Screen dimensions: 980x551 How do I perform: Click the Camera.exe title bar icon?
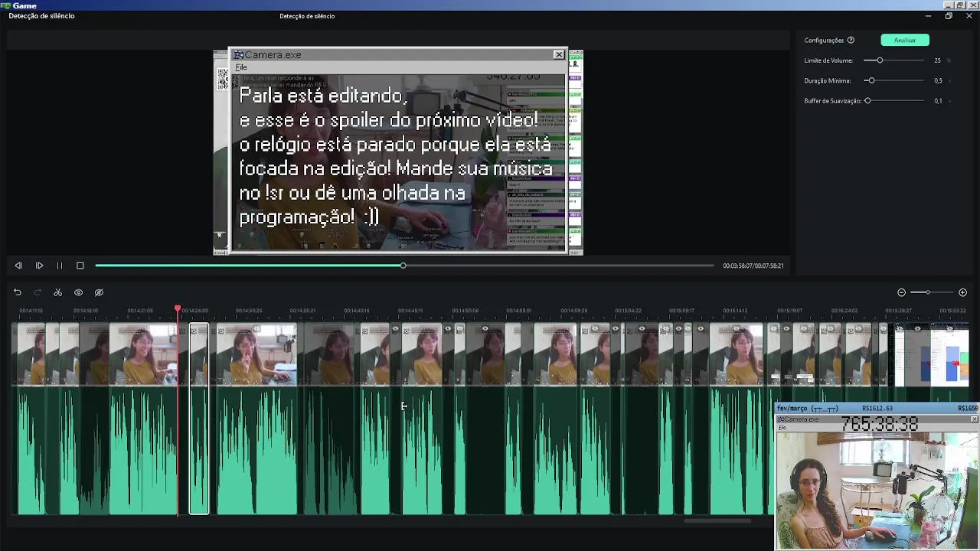[238, 54]
